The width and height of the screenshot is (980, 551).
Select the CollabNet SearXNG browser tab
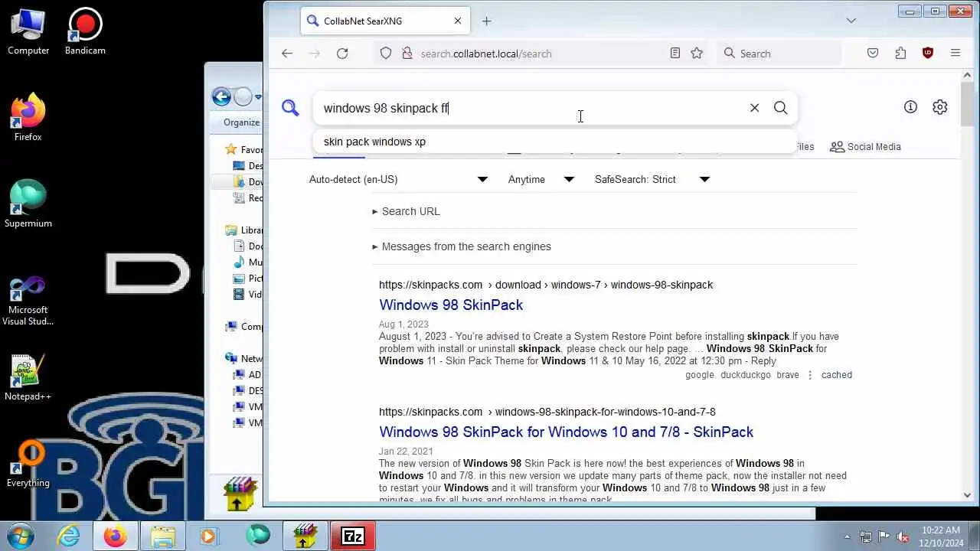(x=384, y=21)
